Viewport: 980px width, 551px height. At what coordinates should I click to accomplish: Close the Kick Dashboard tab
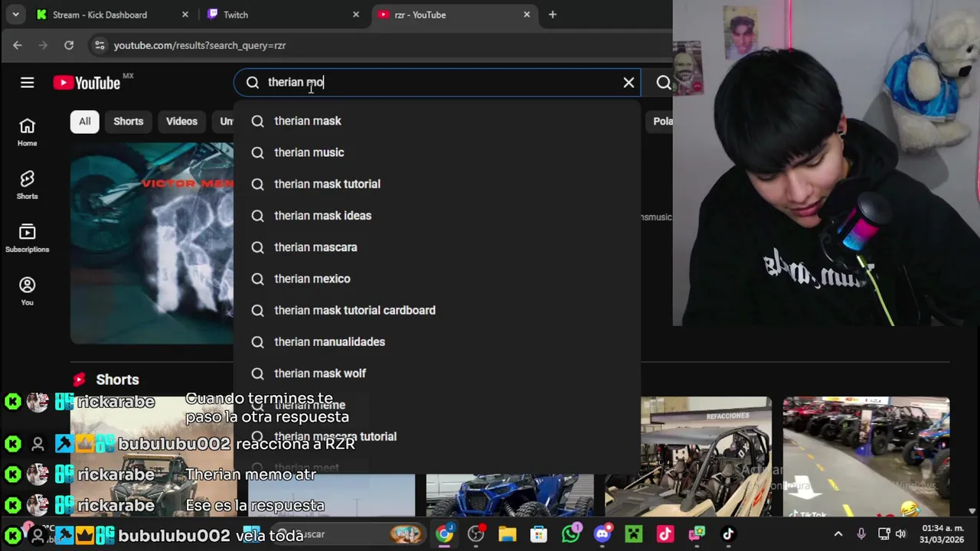click(x=185, y=15)
